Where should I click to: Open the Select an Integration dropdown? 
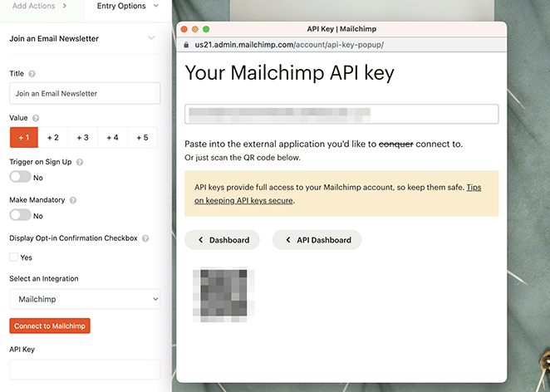[85, 299]
